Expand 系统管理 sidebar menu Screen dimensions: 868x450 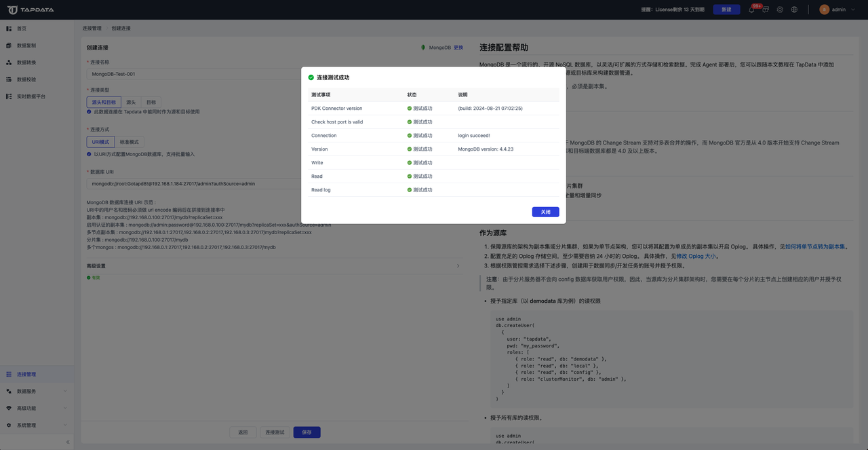pos(37,425)
